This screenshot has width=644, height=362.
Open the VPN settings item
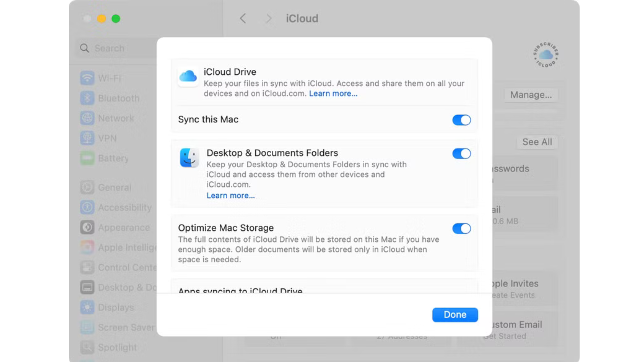tap(107, 138)
